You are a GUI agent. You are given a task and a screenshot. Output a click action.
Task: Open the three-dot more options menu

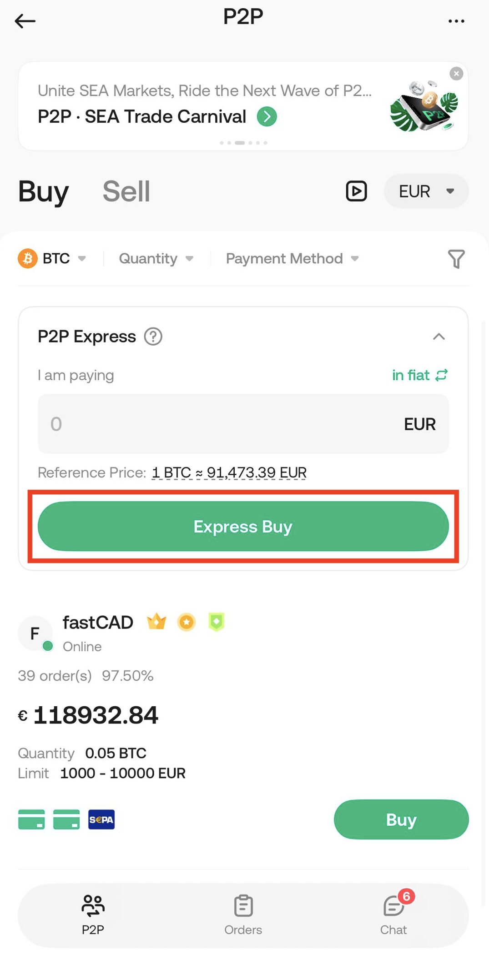[456, 21]
